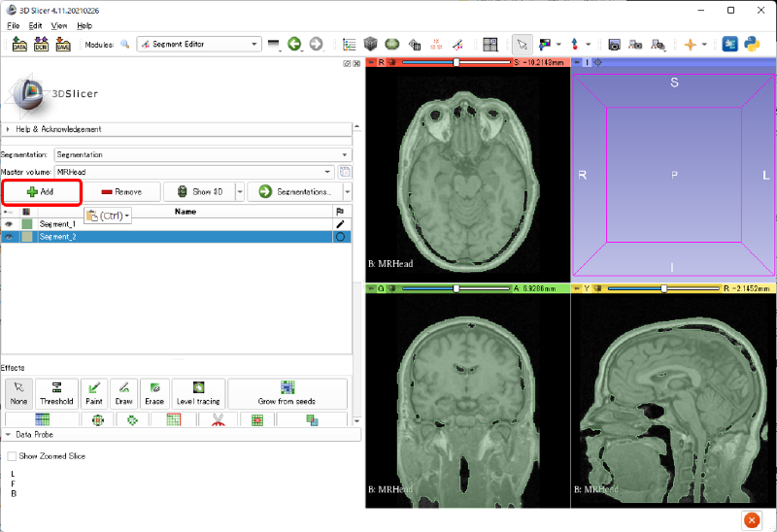Click the Scissors effect icon
Viewport: 777px width, 532px height.
(217, 420)
